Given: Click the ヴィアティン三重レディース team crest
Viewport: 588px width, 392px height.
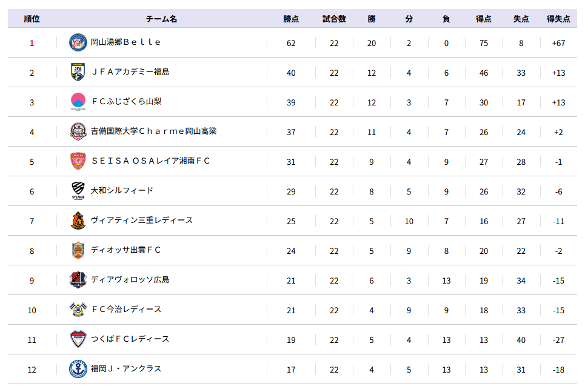Looking at the screenshot, I should pos(78,221).
